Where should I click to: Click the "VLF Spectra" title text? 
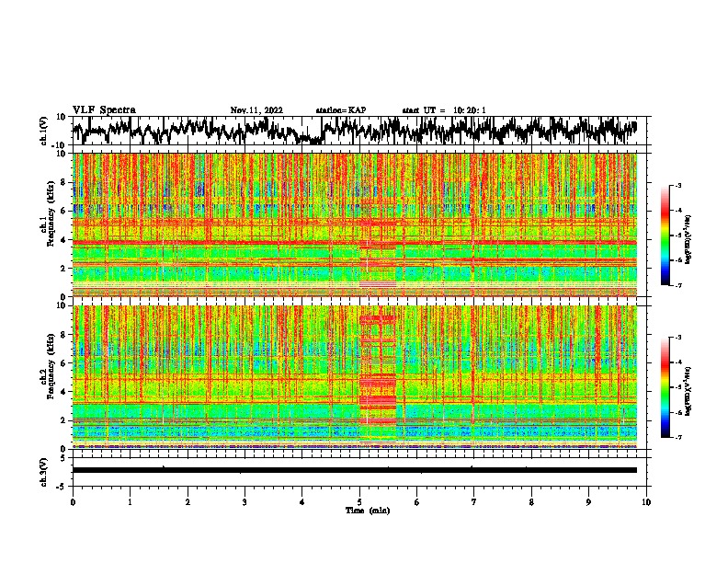point(104,109)
